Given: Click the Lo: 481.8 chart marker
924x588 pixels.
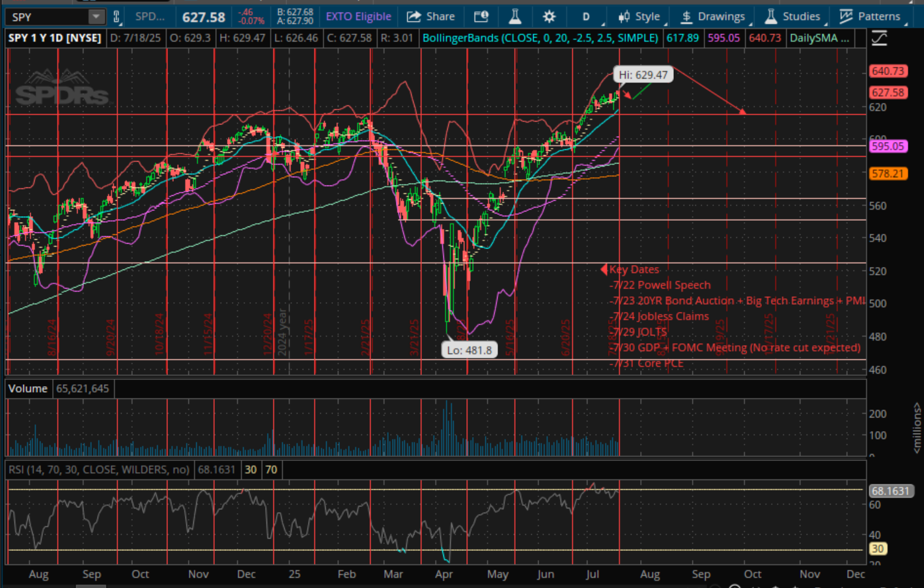Looking at the screenshot, I should tap(470, 350).
